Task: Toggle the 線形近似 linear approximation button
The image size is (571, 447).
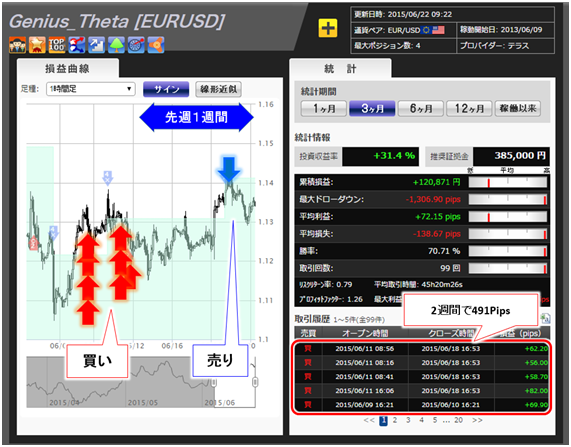Action: 218,89
